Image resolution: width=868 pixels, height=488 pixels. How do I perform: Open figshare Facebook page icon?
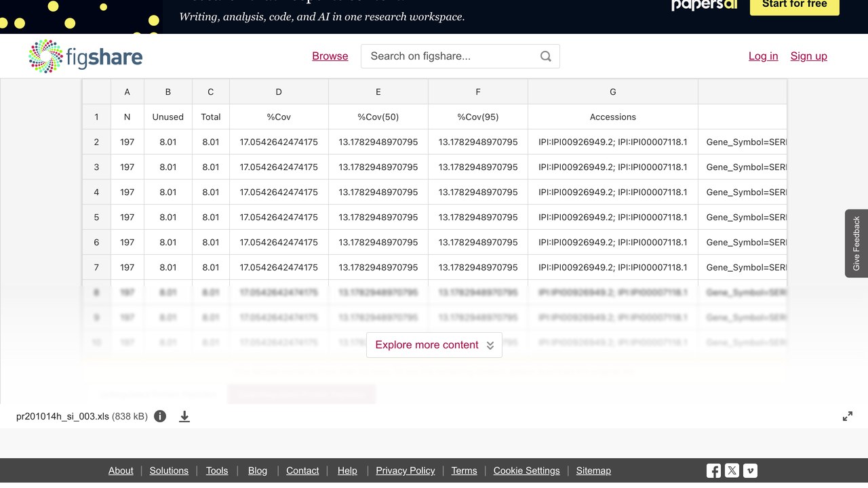[713, 470]
